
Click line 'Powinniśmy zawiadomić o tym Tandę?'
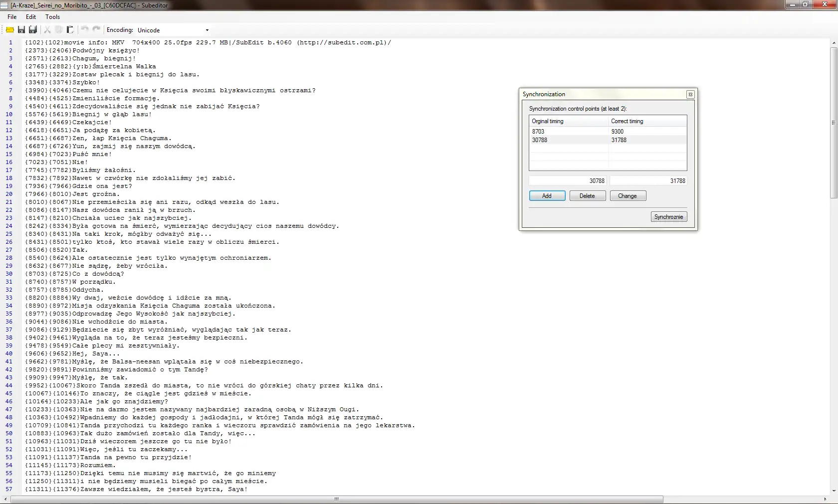click(x=116, y=369)
